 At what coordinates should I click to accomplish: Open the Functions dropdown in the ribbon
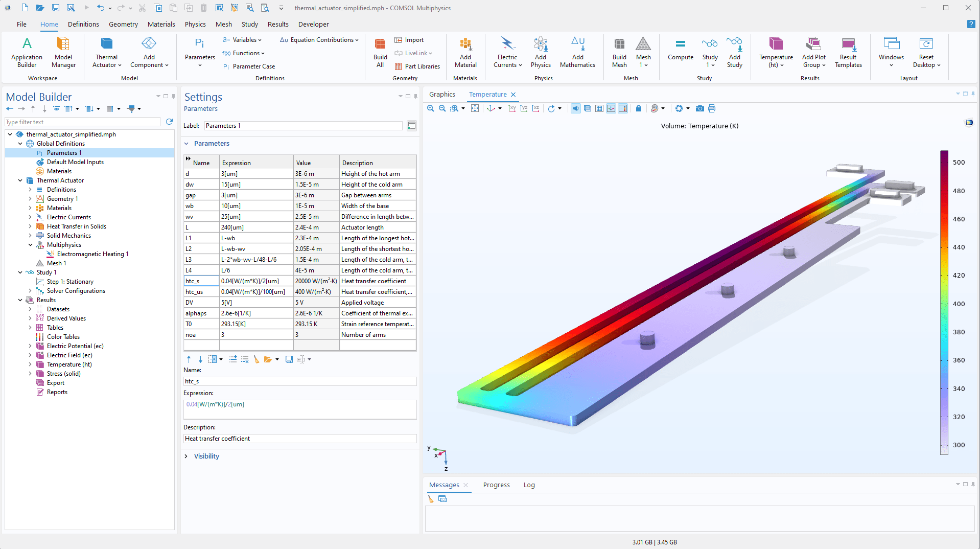[243, 53]
